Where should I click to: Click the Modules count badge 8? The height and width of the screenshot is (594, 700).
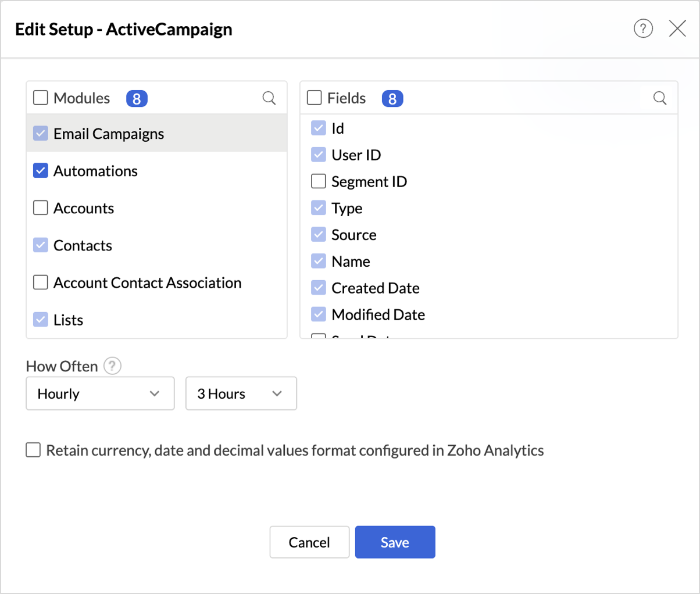[137, 99]
